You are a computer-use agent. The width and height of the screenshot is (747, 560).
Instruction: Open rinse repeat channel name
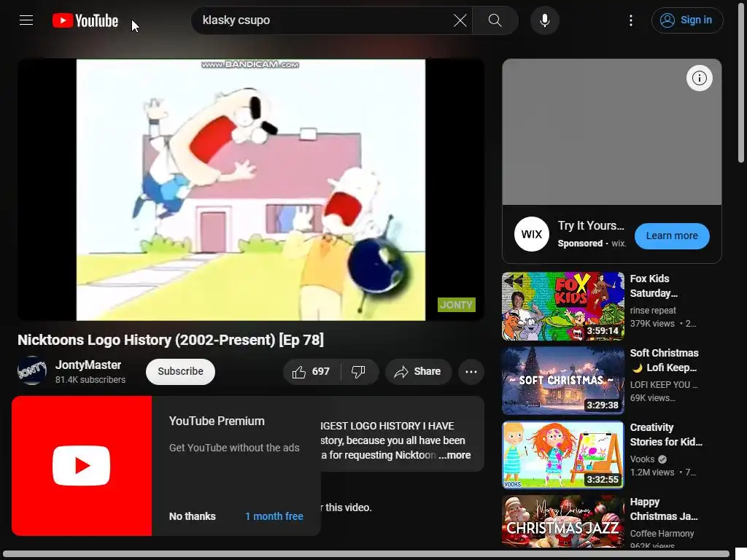653,310
